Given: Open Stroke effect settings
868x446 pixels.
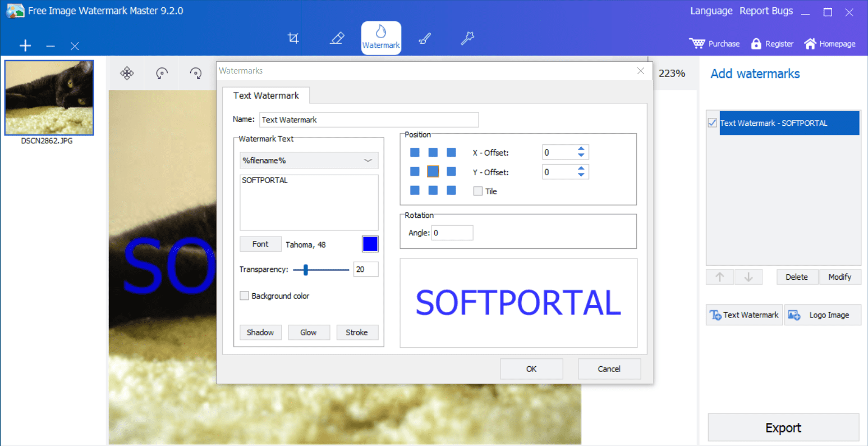Looking at the screenshot, I should coord(357,333).
